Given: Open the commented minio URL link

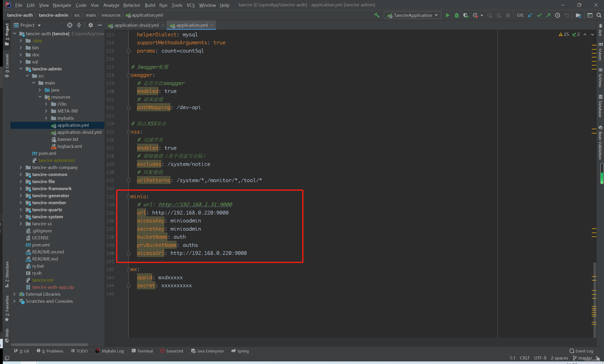Looking at the screenshot, I should [195, 204].
